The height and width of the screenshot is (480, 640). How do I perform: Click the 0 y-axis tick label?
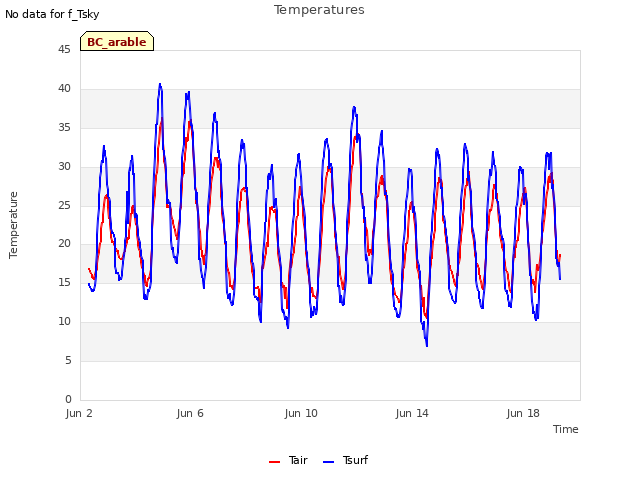(x=68, y=400)
